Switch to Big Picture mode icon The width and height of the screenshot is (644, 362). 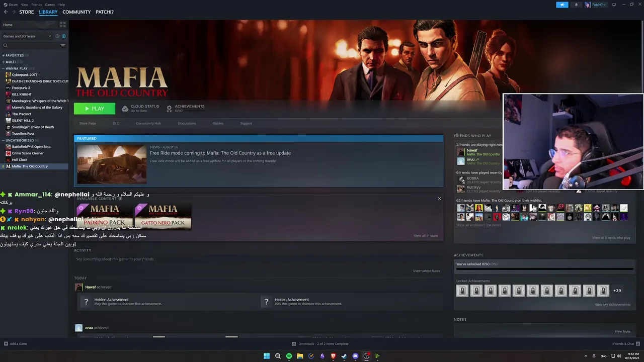614,5
